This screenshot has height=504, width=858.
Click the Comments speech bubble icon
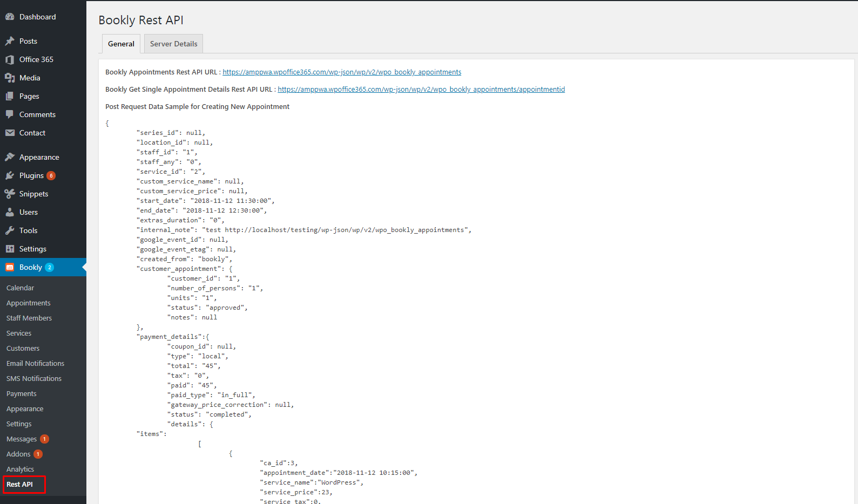tap(10, 114)
